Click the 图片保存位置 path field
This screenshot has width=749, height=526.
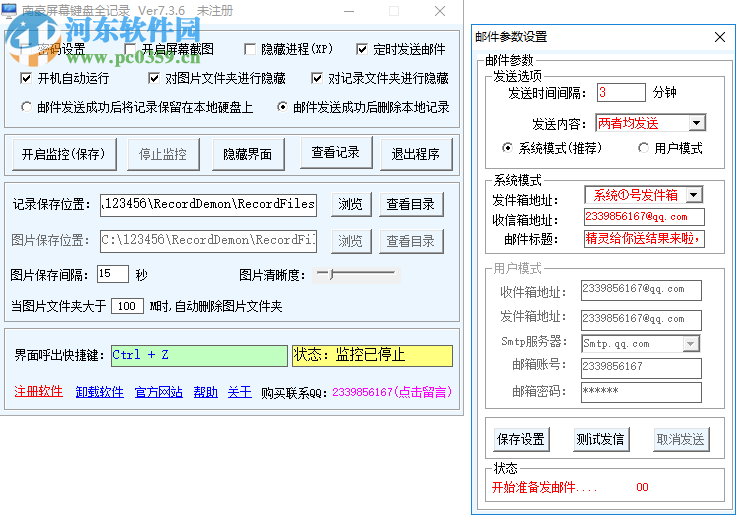coord(208,241)
